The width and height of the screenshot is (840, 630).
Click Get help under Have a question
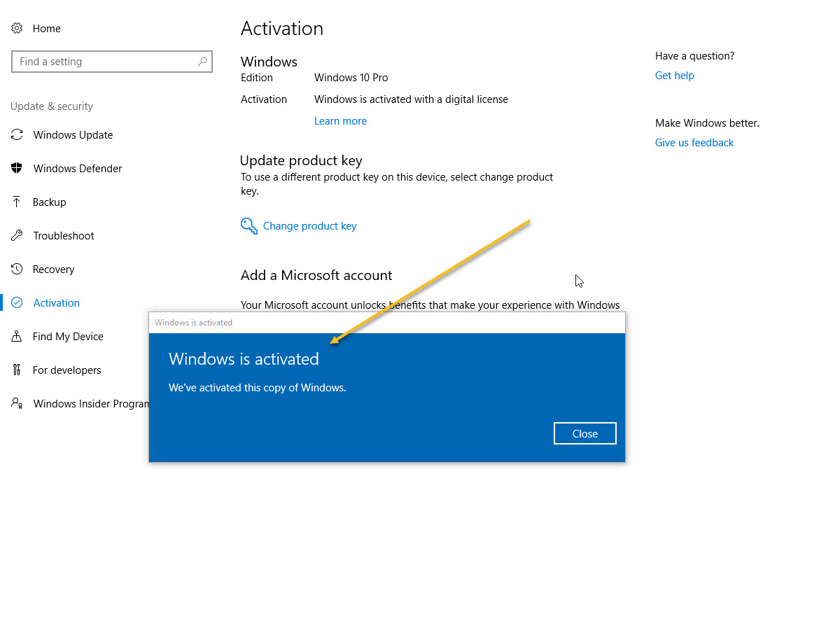pyautogui.click(x=674, y=75)
